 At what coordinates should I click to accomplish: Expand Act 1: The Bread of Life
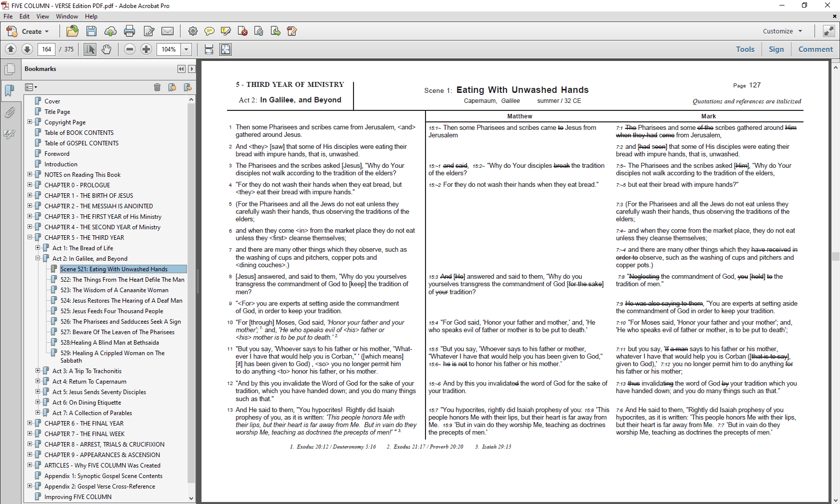[37, 248]
